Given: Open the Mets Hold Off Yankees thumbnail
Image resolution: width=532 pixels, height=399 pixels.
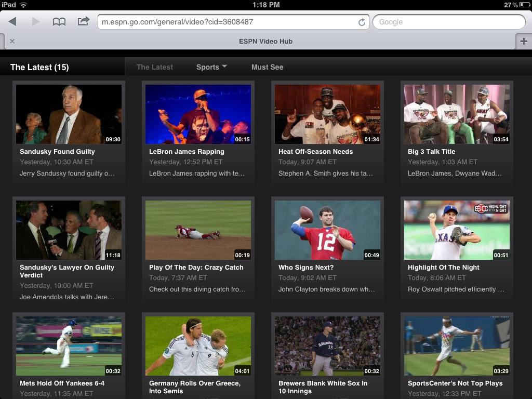Looking at the screenshot, I should point(69,346).
